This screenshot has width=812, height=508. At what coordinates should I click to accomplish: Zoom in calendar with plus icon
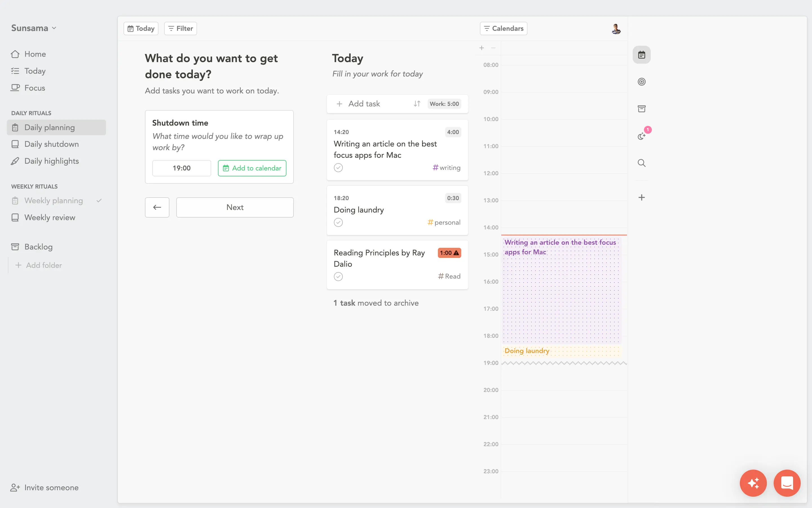[482, 48]
